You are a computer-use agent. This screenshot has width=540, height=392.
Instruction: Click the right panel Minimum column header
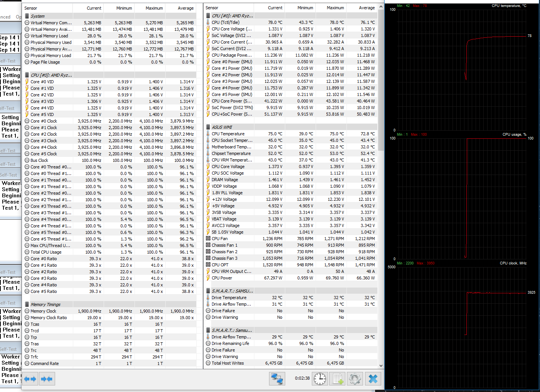click(300, 8)
